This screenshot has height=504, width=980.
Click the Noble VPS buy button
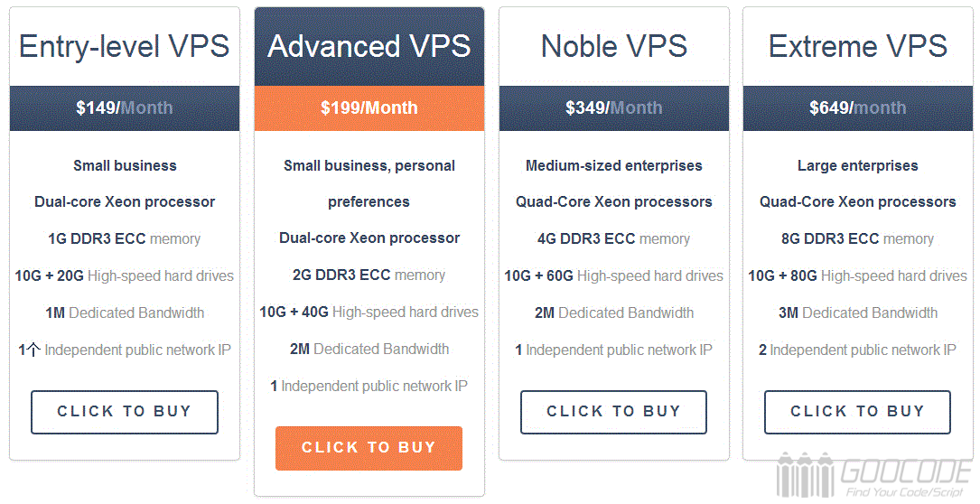tap(614, 412)
